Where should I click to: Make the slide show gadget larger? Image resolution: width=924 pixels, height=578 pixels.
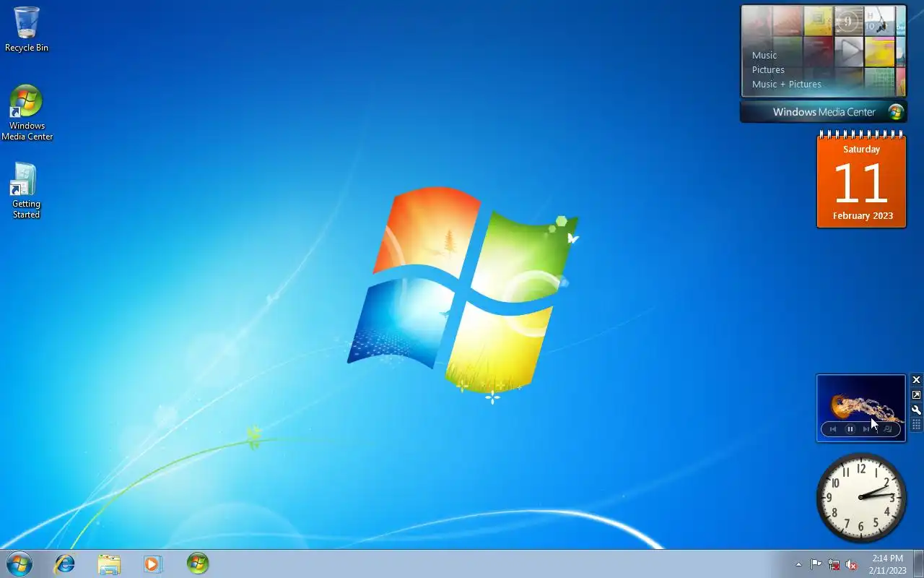[916, 395]
